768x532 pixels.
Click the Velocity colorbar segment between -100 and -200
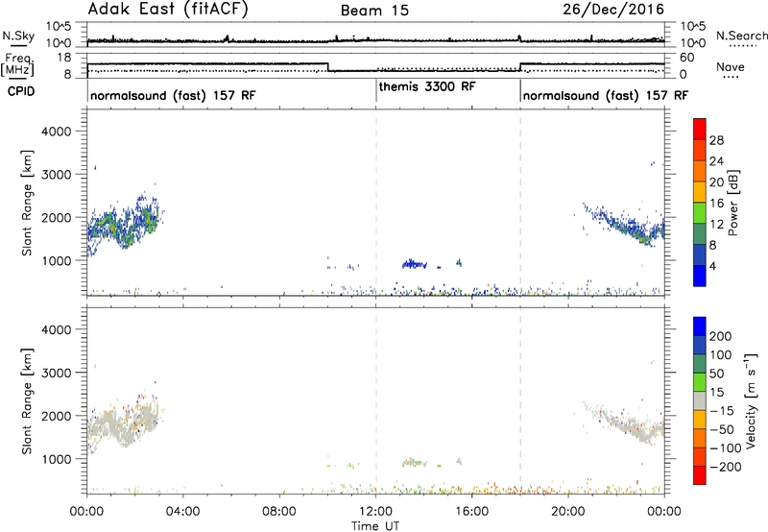[700, 456]
